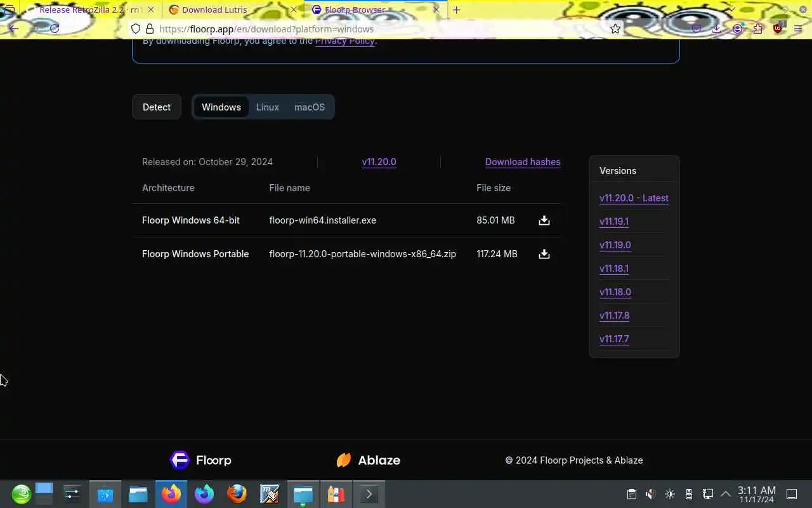The image size is (812, 508).
Task: Open the Privacy Policy link
Action: coord(344,41)
